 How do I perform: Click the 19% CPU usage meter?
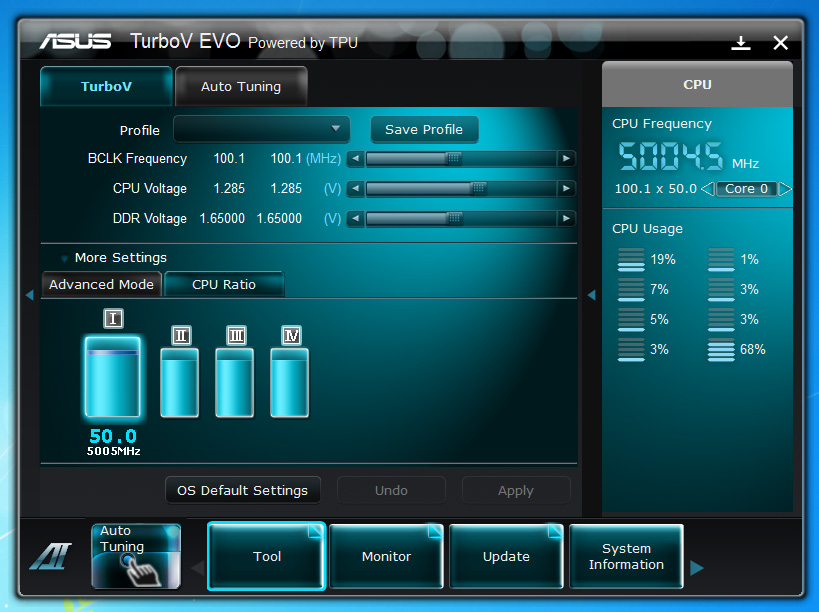(631, 260)
